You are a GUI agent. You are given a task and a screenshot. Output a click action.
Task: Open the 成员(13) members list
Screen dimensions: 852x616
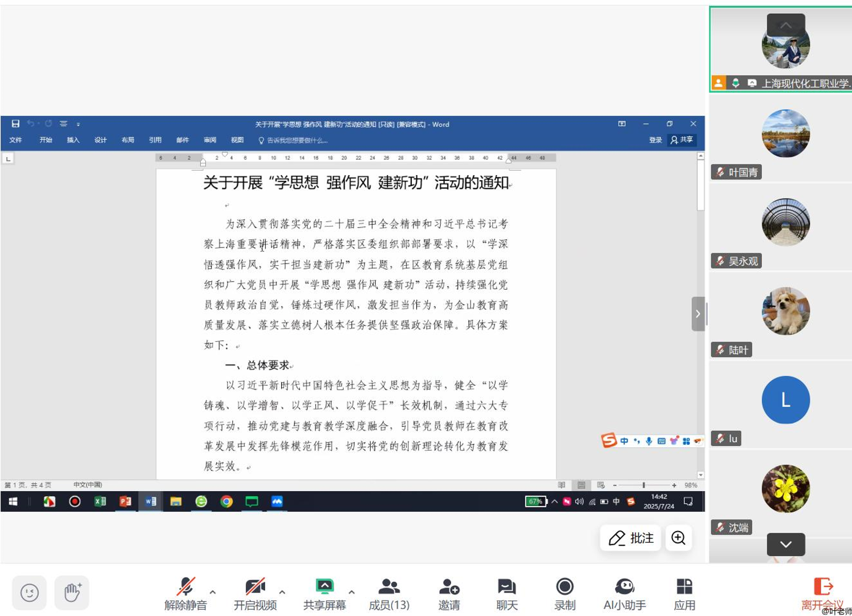389,593
